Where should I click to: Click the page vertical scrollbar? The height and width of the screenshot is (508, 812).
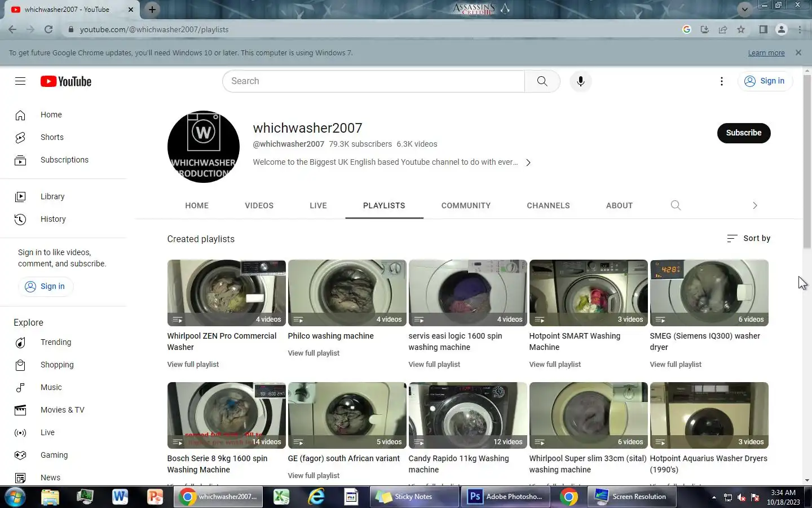tap(807, 163)
